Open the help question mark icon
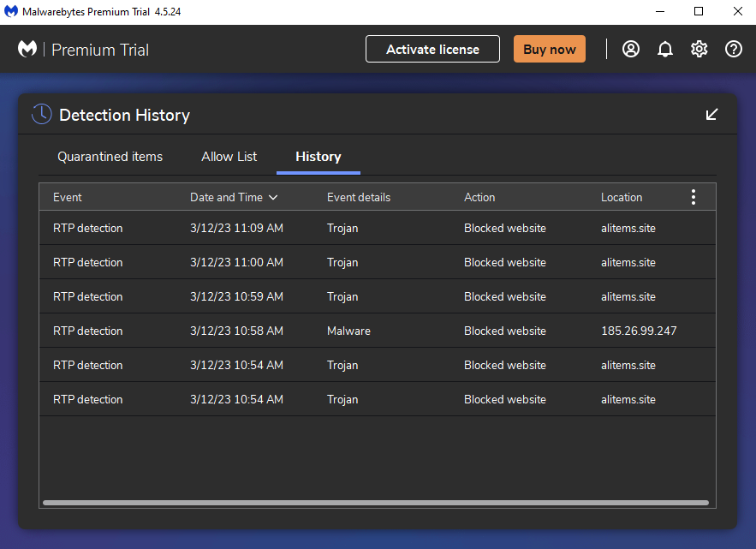 point(734,49)
